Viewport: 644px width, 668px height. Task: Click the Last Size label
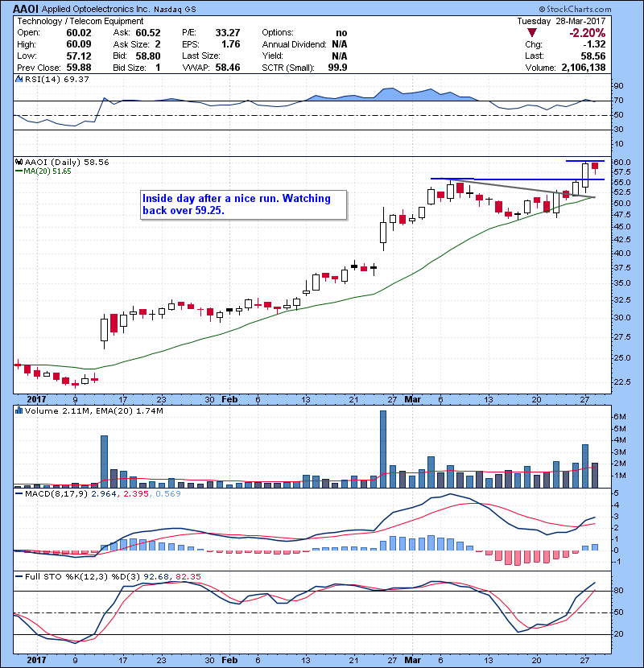pyautogui.click(x=200, y=56)
